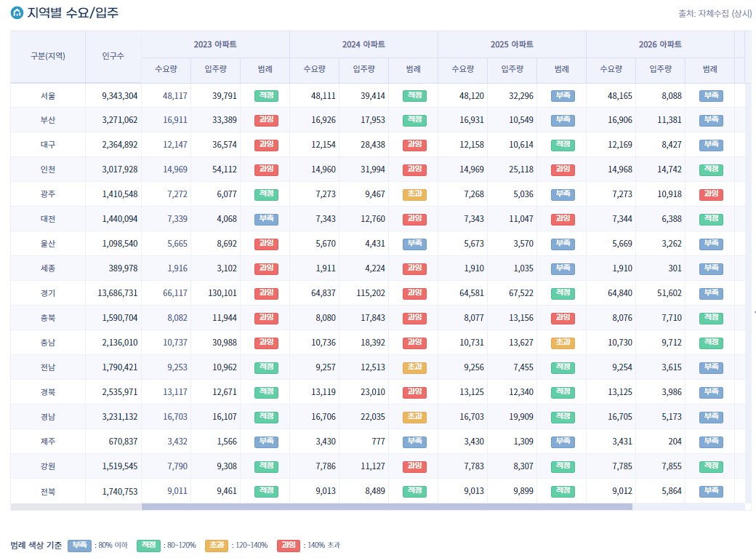Click 광주 2026 과잉 status badge
The height and width of the screenshot is (558, 756).
coord(711,194)
